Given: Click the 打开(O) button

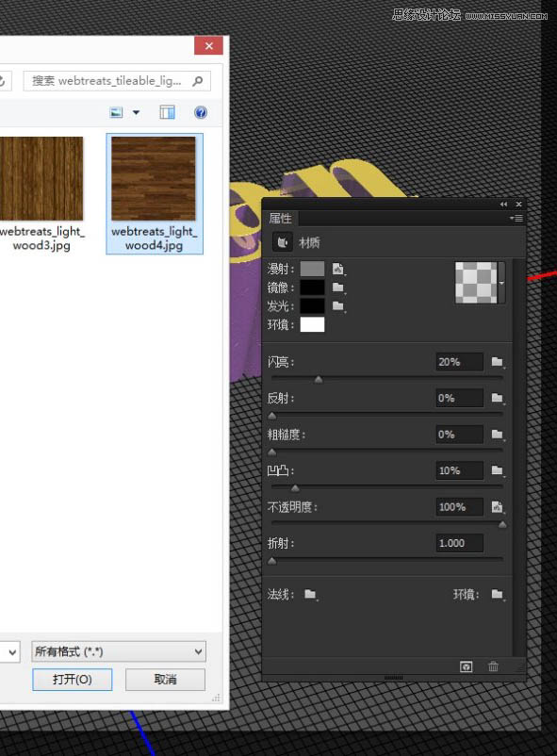Looking at the screenshot, I should click(x=73, y=680).
